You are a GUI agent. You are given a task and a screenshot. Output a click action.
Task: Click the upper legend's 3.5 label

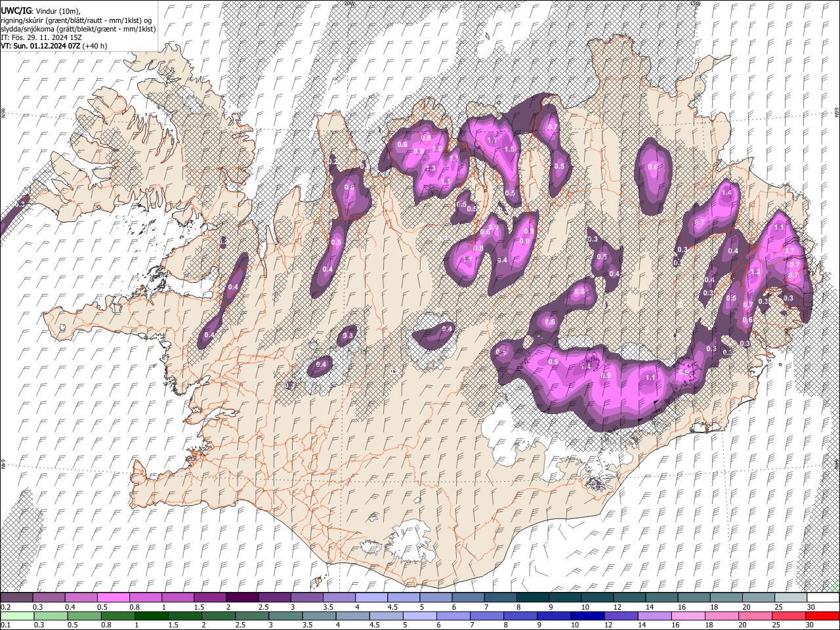328,607
